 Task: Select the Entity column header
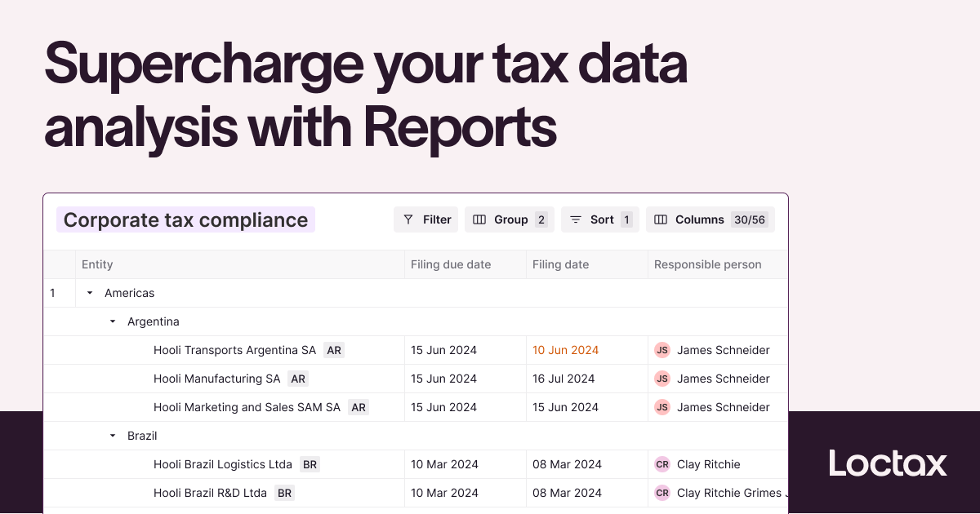[x=97, y=264]
